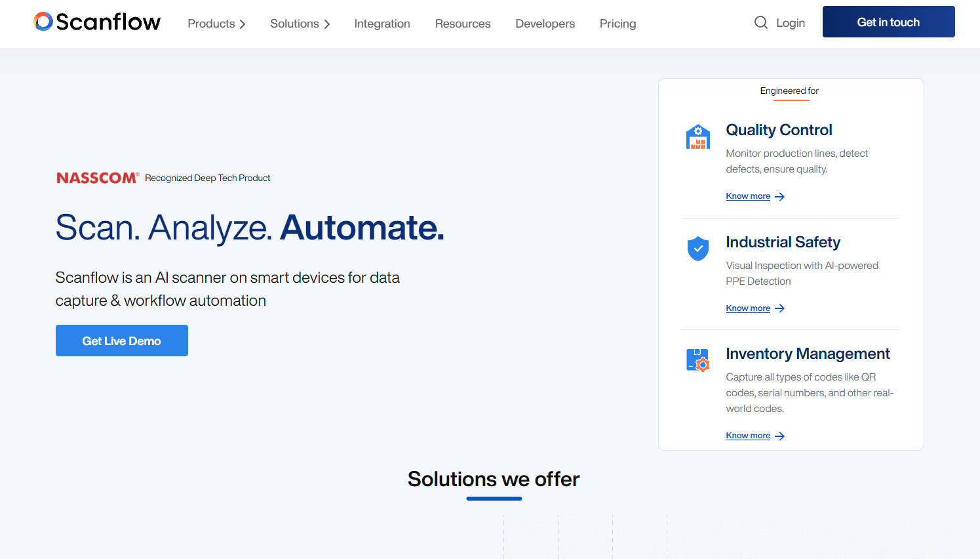Expand the Products menu
The width and height of the screenshot is (980, 559).
click(216, 24)
